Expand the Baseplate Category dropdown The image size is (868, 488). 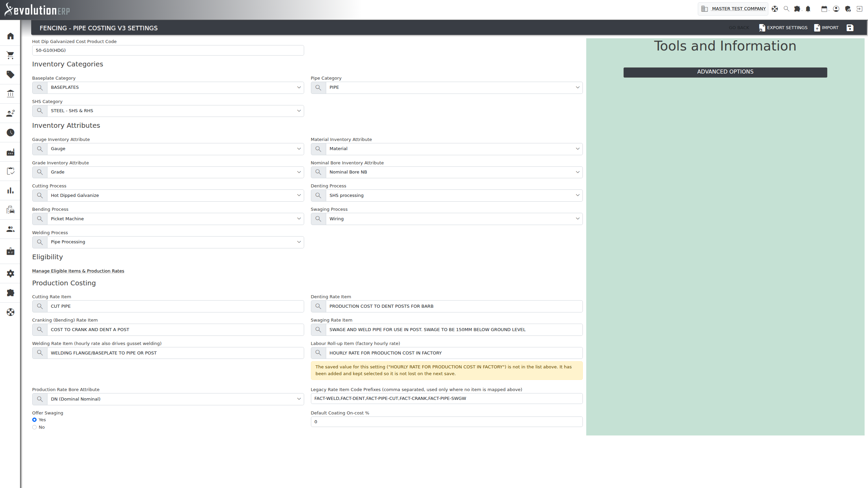point(175,87)
